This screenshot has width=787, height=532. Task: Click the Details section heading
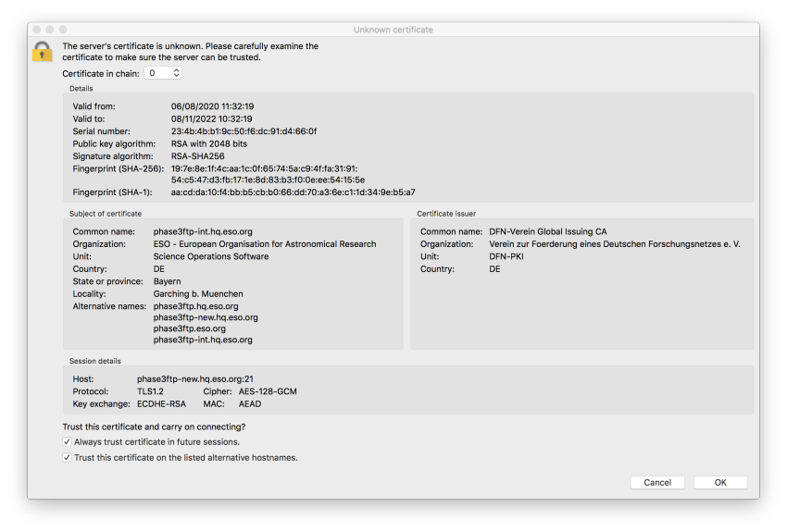pyautogui.click(x=81, y=89)
